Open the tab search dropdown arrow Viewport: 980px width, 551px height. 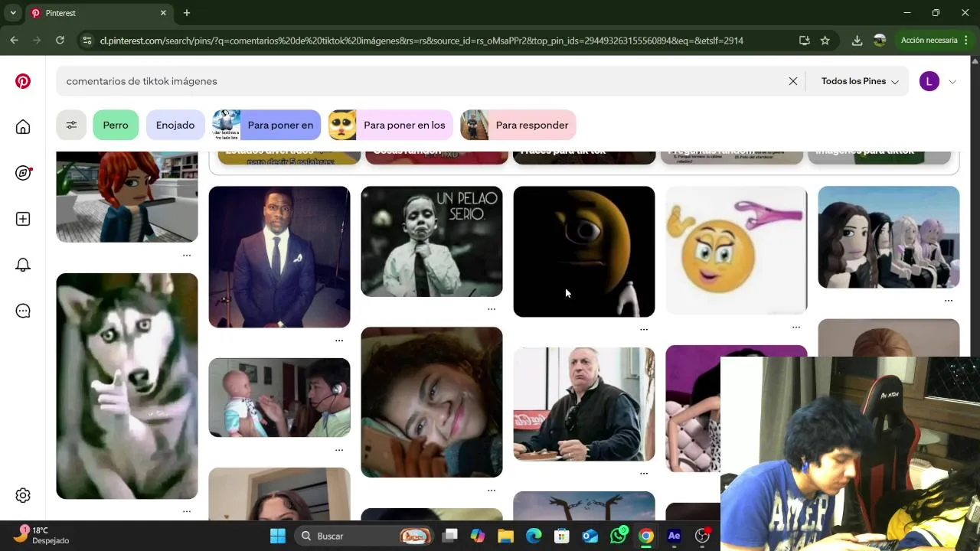coord(13,13)
